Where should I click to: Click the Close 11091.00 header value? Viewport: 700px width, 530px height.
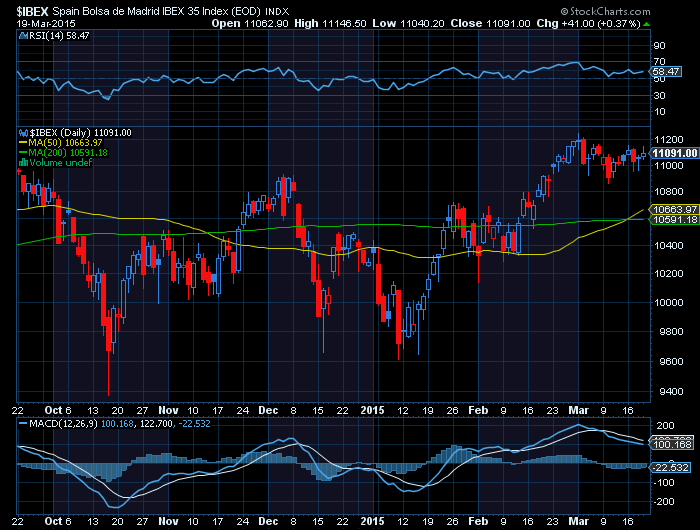490,23
